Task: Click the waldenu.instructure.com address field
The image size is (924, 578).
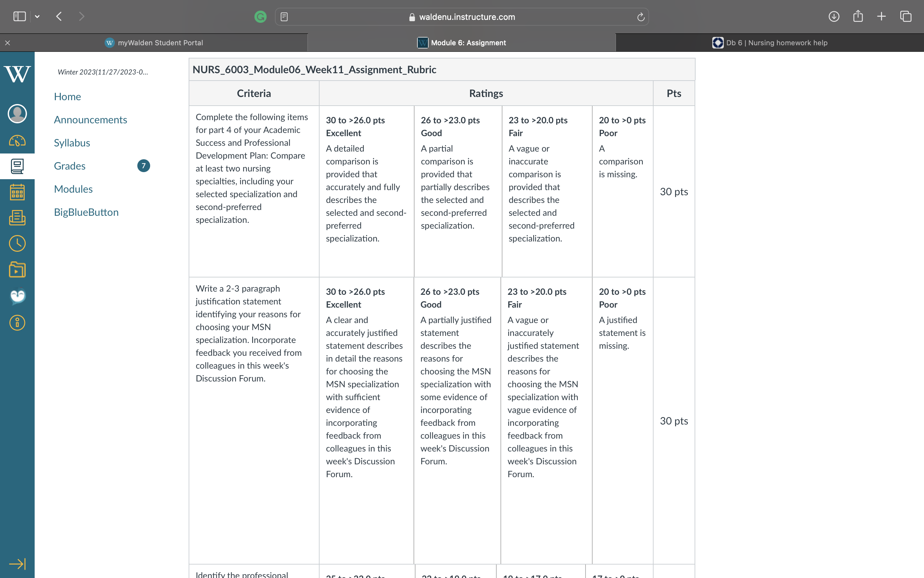Action: point(462,17)
